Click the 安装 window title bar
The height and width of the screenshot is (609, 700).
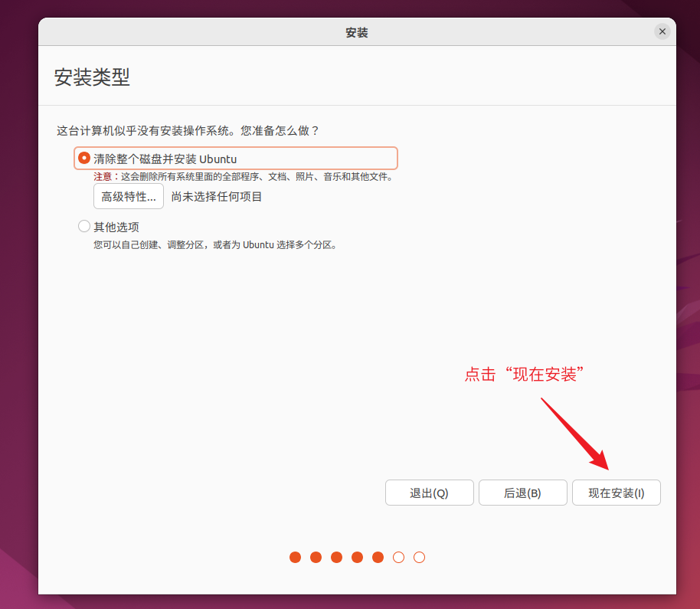point(357,31)
